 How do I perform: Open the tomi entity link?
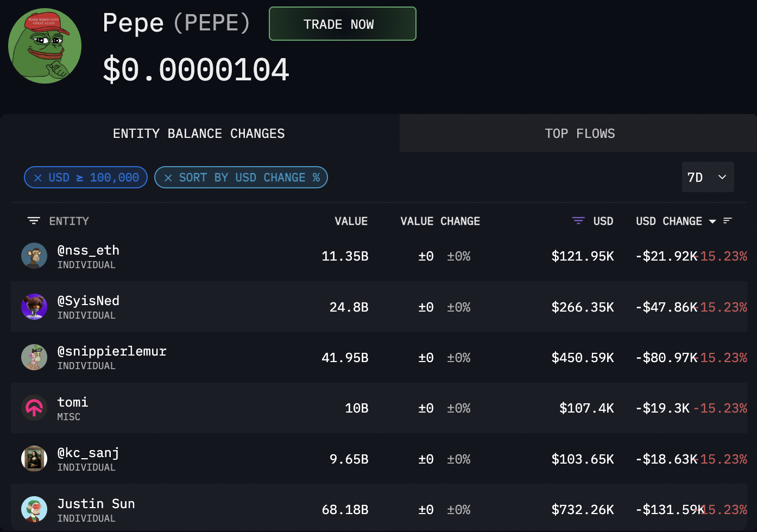73,402
